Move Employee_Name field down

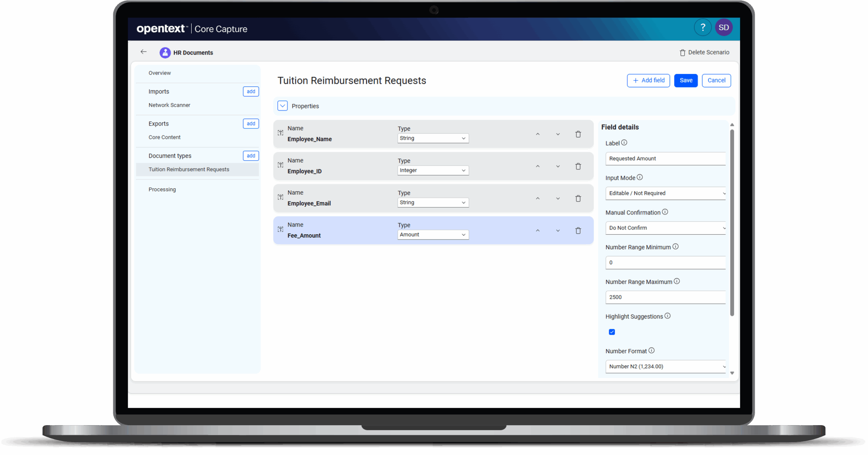pos(558,134)
